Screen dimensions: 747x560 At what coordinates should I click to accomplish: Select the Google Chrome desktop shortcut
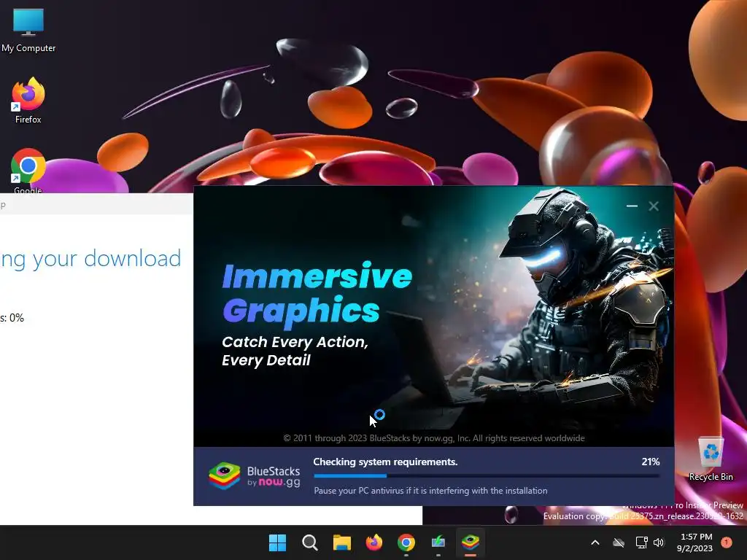28,171
